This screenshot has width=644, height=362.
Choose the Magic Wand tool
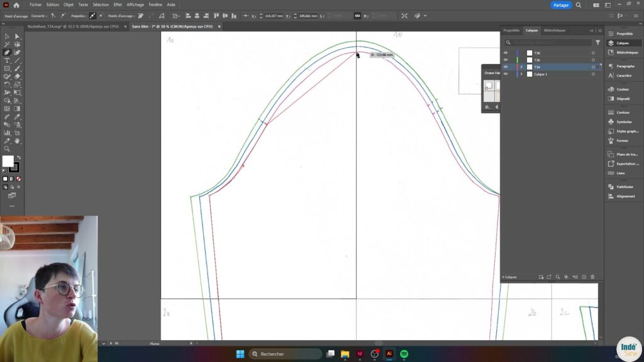click(x=7, y=44)
